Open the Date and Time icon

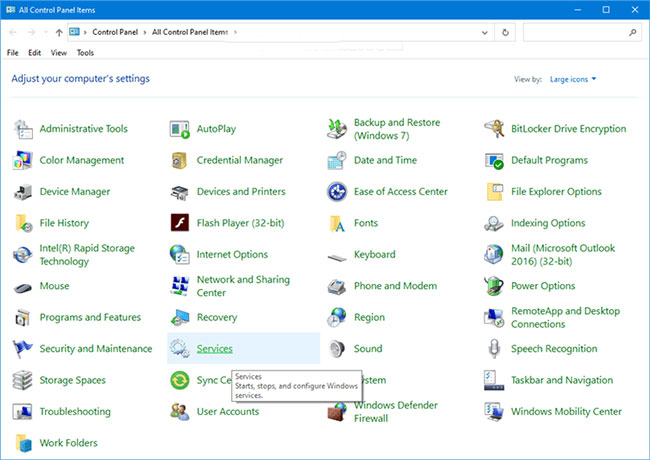click(337, 160)
